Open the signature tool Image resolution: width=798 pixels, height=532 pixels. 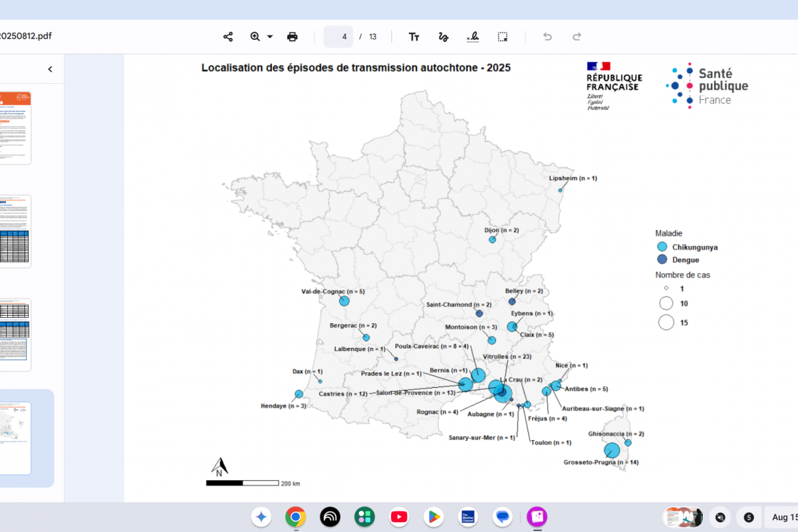click(x=473, y=37)
